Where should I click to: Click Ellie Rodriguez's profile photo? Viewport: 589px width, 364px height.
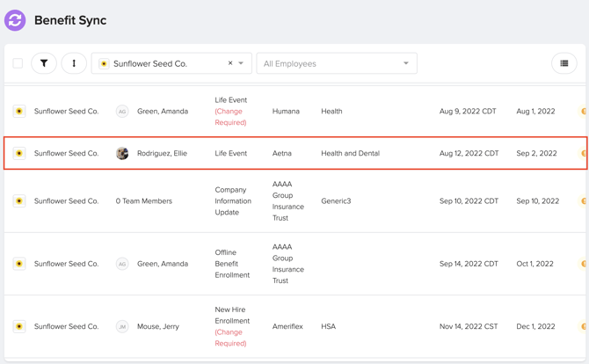122,153
